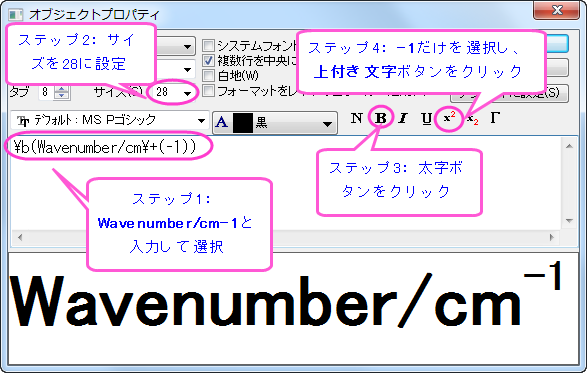Click the Greek letter Γ button
Image resolution: width=587 pixels, height=373 pixels.
[495, 118]
